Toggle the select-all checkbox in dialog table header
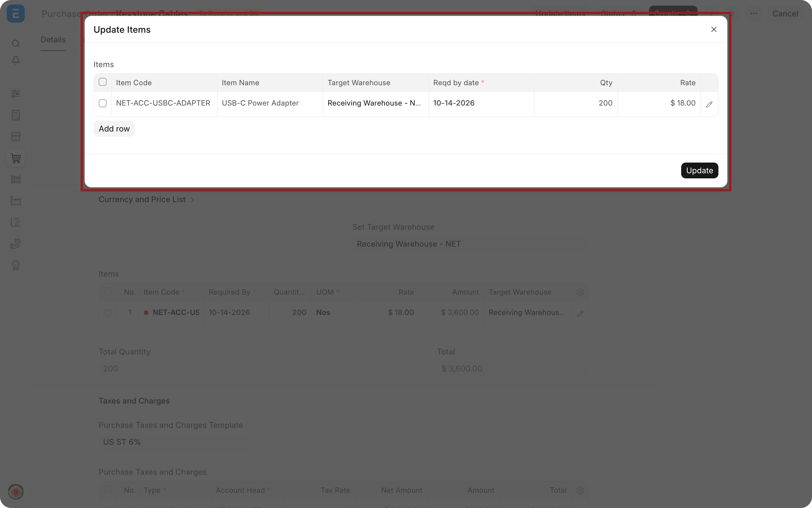Viewport: 812px width, 508px height. coord(103,82)
